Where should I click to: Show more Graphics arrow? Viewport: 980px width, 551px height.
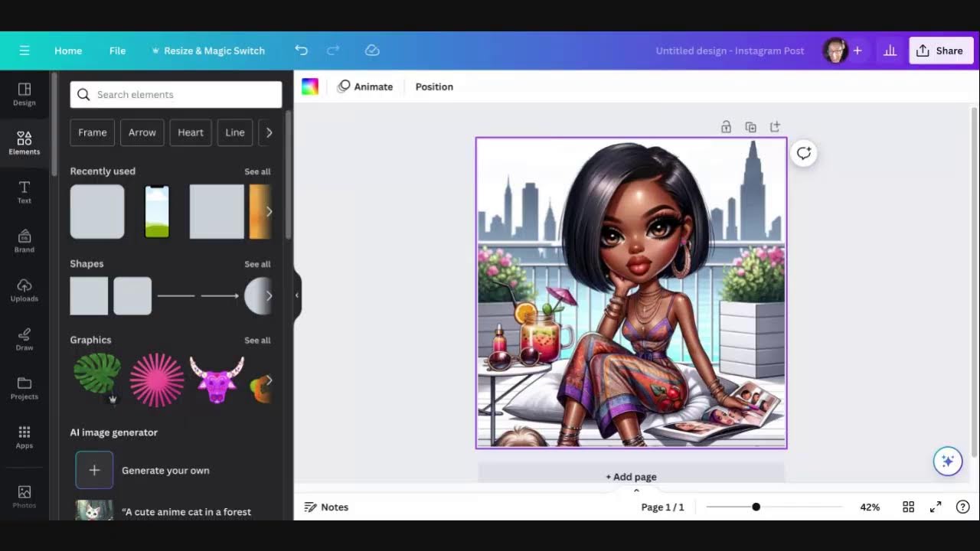click(269, 380)
